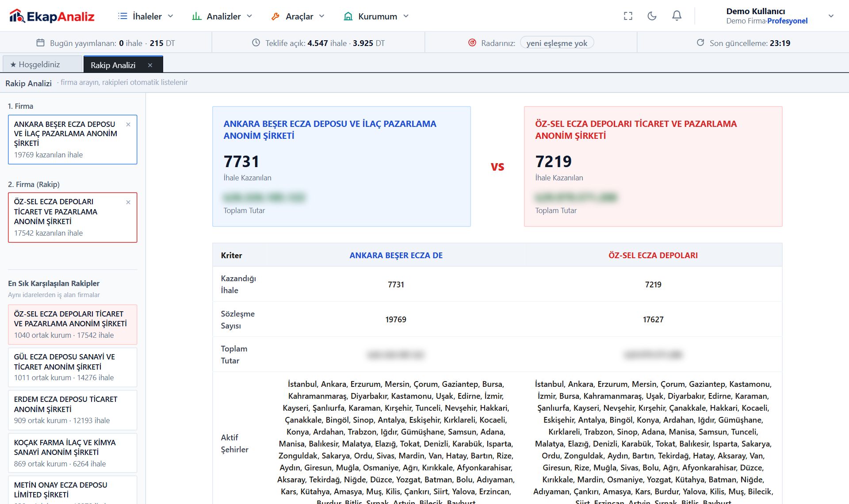Click the radar target icon
This screenshot has width=849, height=504.
click(472, 42)
